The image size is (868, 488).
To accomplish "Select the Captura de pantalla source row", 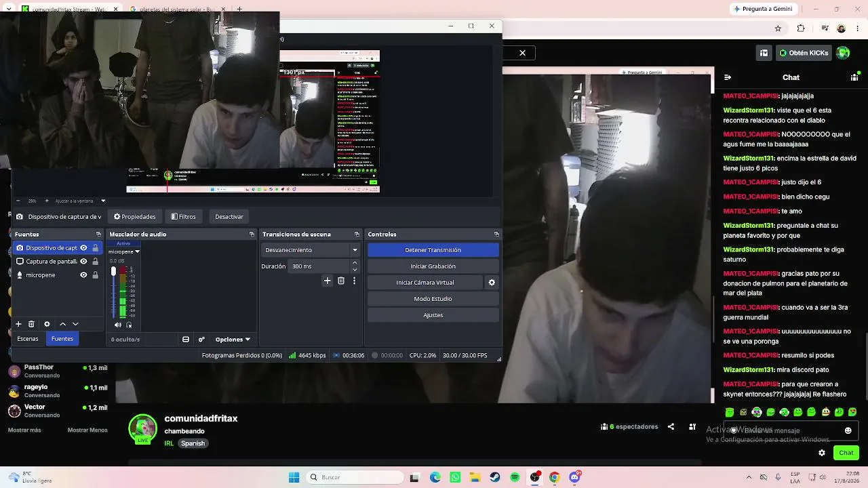I will click(x=58, y=262).
